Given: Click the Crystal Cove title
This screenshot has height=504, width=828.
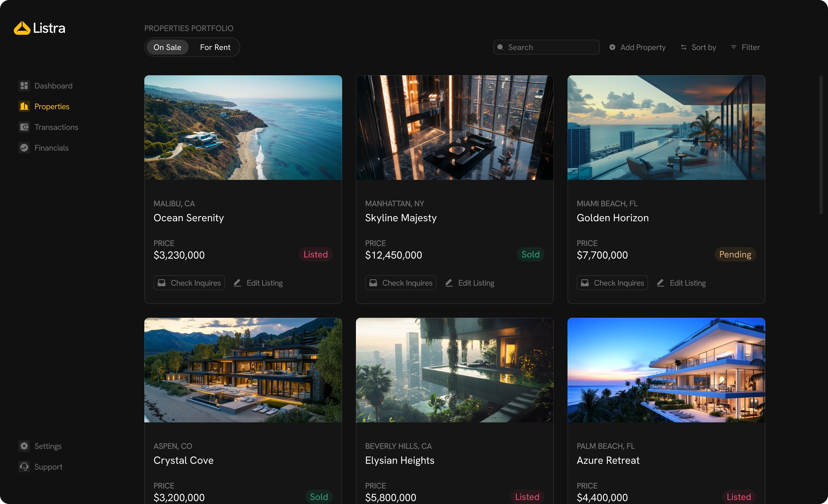Looking at the screenshot, I should (183, 460).
